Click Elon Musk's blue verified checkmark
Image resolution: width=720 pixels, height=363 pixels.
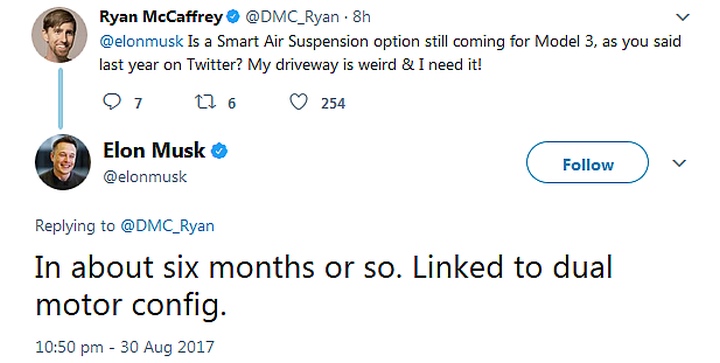(x=219, y=151)
